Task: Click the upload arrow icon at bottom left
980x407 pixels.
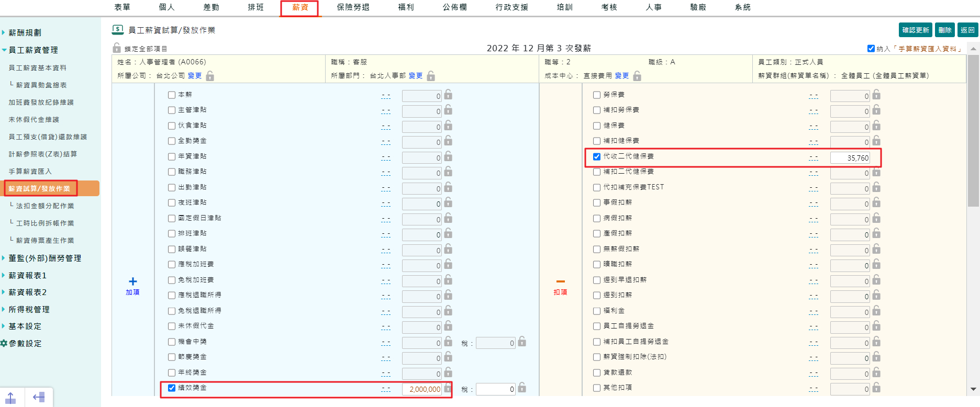Action: click(10, 398)
